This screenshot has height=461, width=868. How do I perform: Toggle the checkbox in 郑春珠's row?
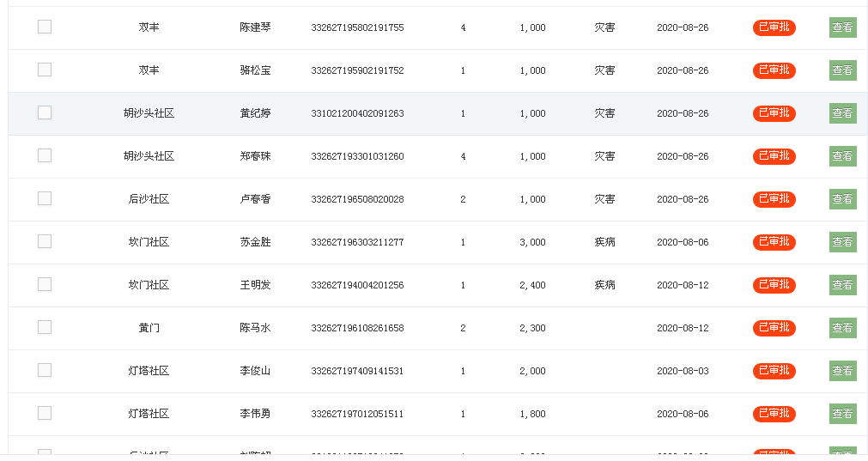pos(45,155)
